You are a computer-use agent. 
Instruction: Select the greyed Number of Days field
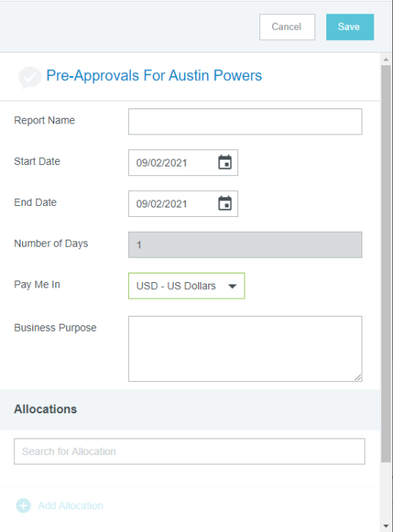pos(245,244)
